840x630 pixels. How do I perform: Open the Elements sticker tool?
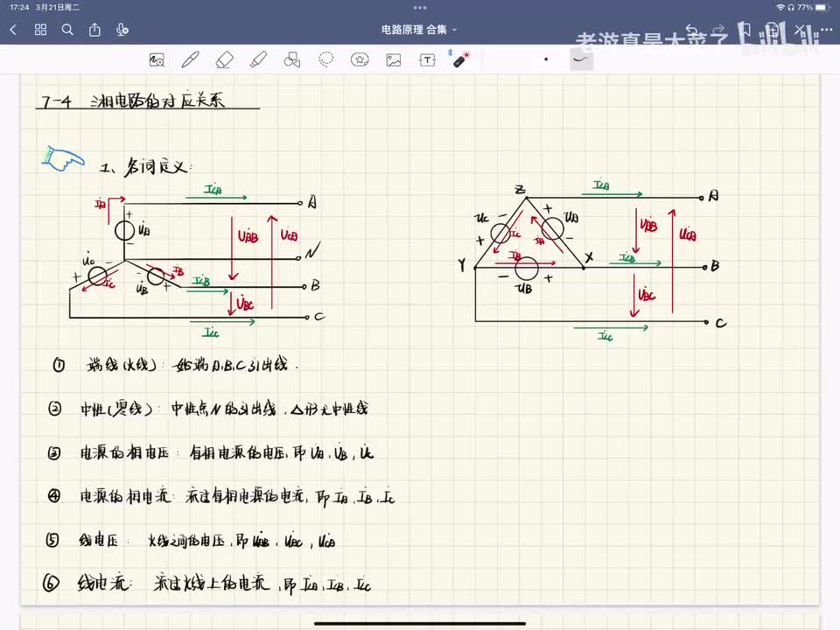[x=360, y=59]
